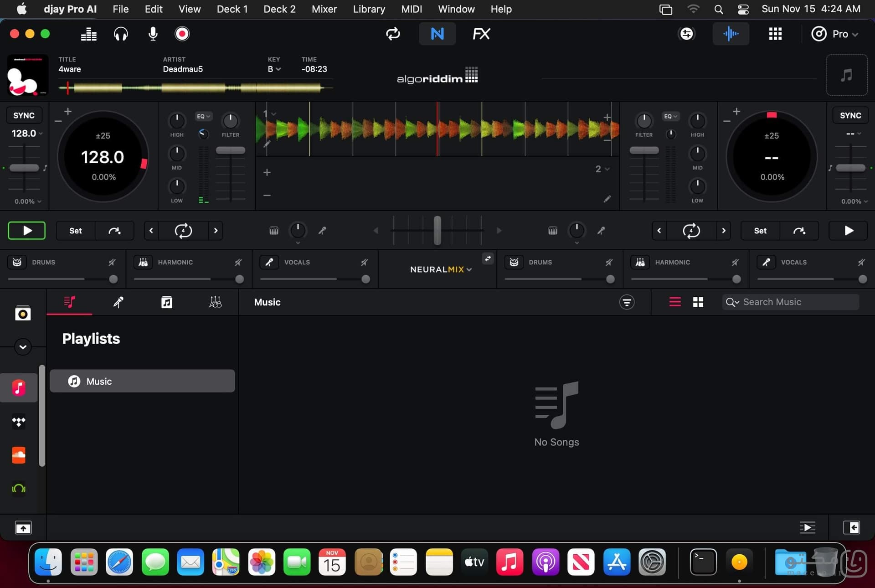Image resolution: width=875 pixels, height=588 pixels.
Task: Toggle the 4-beat loop on deck 1
Action: pos(183,231)
